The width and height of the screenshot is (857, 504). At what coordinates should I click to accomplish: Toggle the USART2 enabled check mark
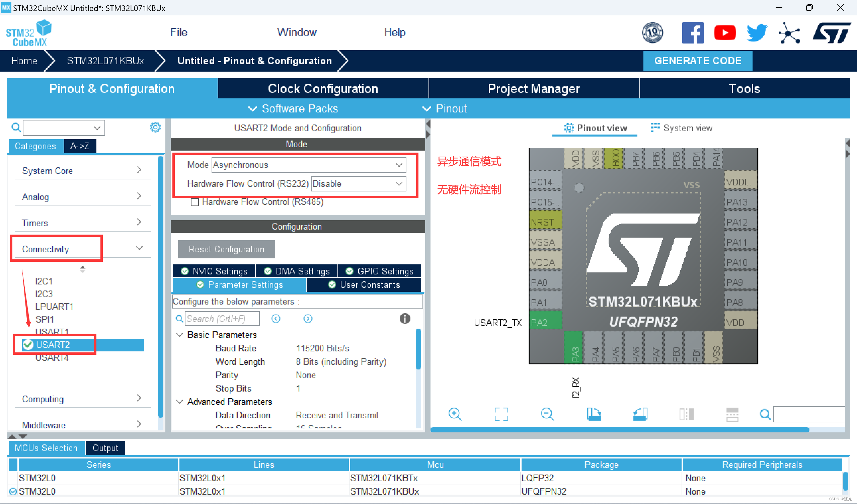coord(27,345)
